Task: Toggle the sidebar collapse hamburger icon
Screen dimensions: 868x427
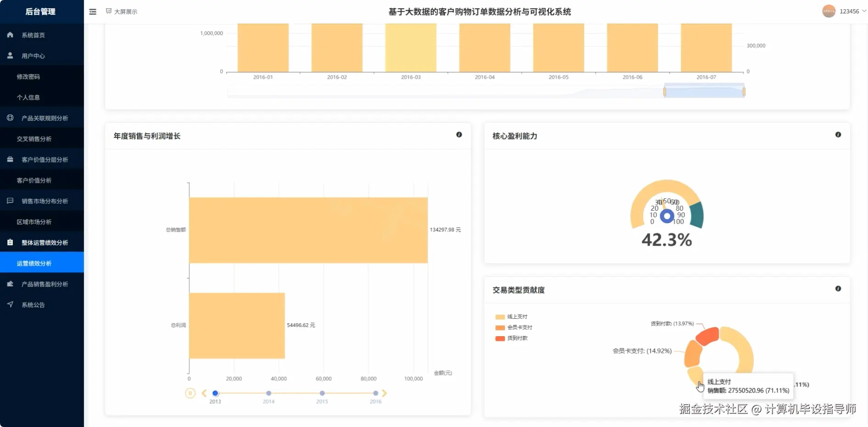Action: coord(93,11)
